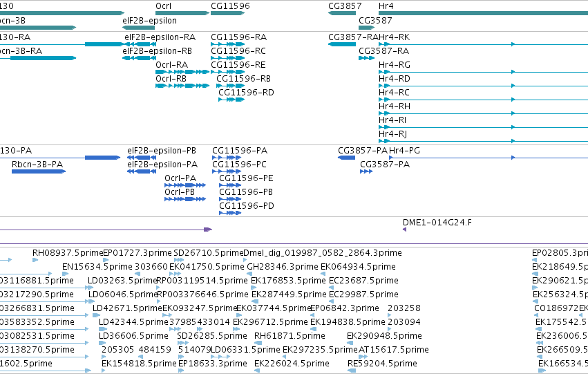Click the CG11596-RE transcript label
Screen dimensions: 588x374
tap(238, 65)
